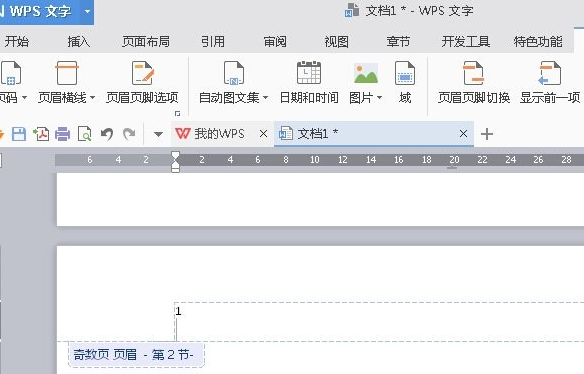Click the ruler mark at 20
584x374 pixels.
(454, 160)
